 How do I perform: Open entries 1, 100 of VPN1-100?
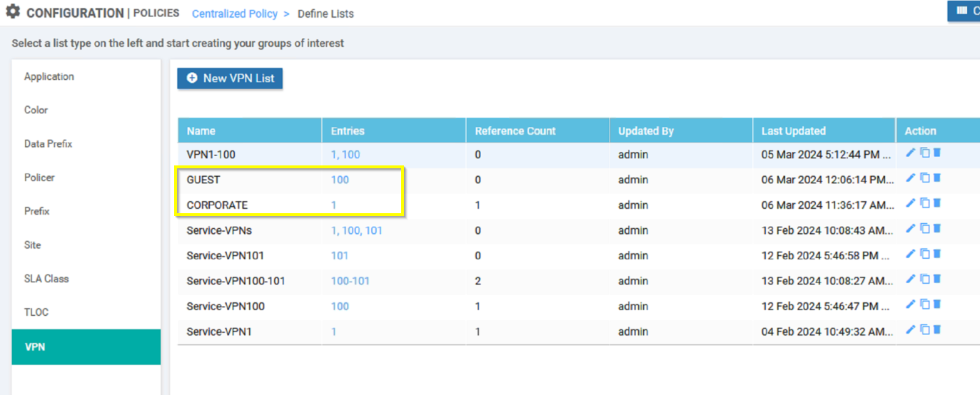point(345,154)
